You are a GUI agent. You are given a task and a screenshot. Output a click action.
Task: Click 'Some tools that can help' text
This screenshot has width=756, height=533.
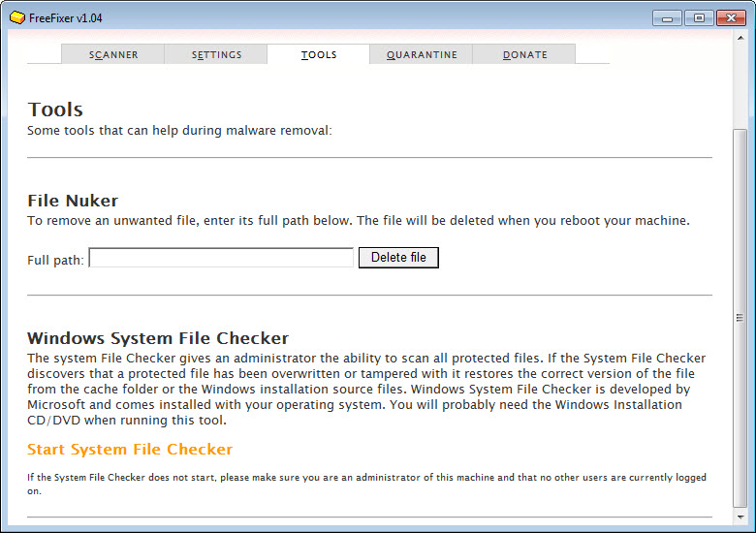(x=179, y=131)
